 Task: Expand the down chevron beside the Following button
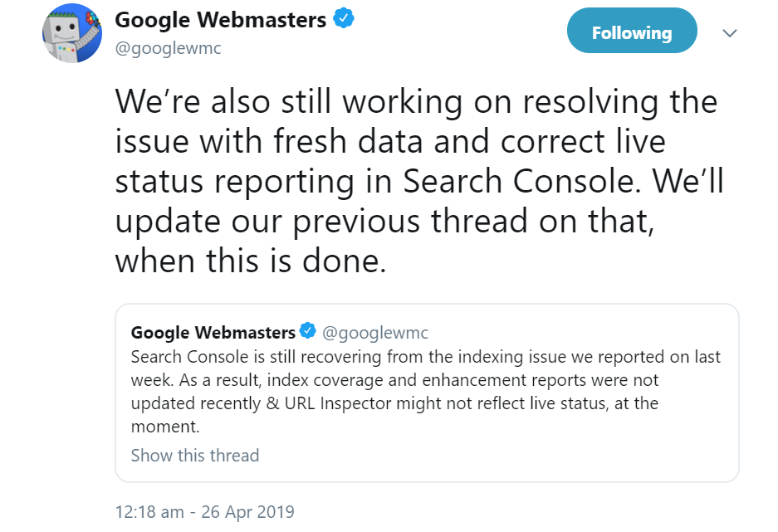(729, 33)
